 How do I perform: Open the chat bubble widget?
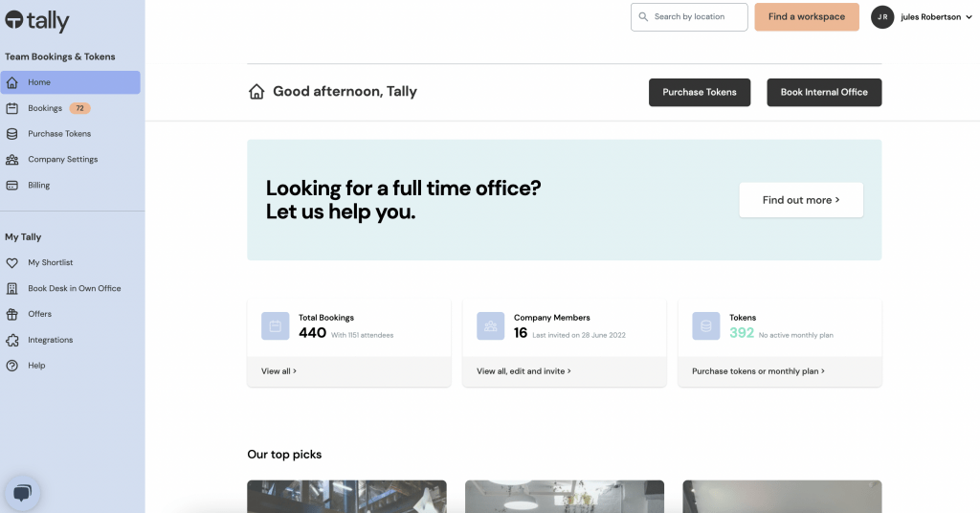(x=23, y=492)
